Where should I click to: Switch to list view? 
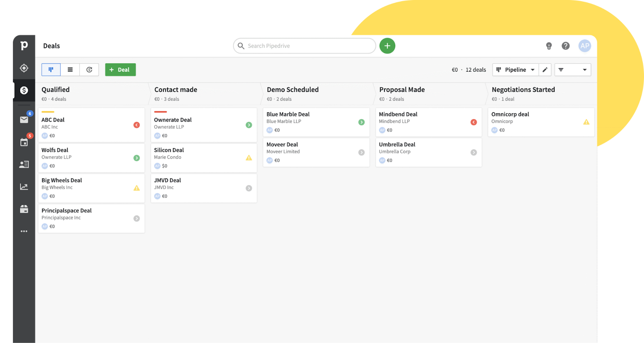tap(70, 70)
